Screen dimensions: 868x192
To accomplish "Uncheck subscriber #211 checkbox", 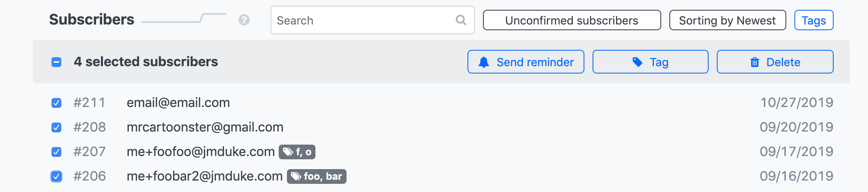I will pyautogui.click(x=56, y=103).
